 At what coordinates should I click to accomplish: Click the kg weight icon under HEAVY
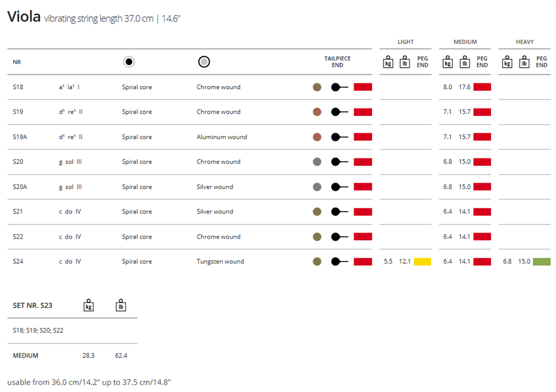pyautogui.click(x=507, y=62)
